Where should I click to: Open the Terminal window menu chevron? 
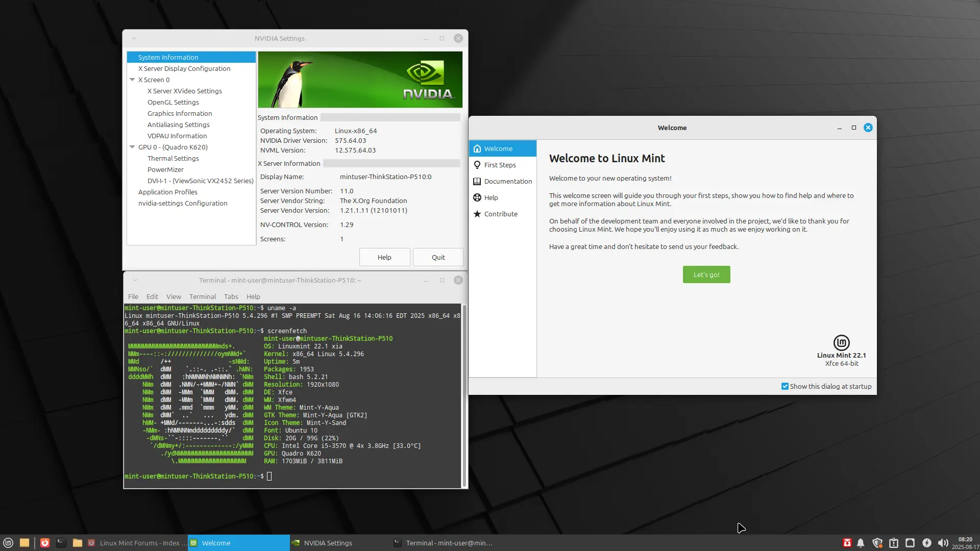135,280
